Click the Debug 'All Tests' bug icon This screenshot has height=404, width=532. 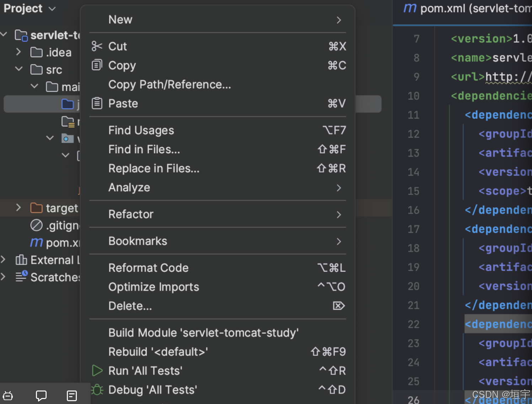(x=97, y=390)
